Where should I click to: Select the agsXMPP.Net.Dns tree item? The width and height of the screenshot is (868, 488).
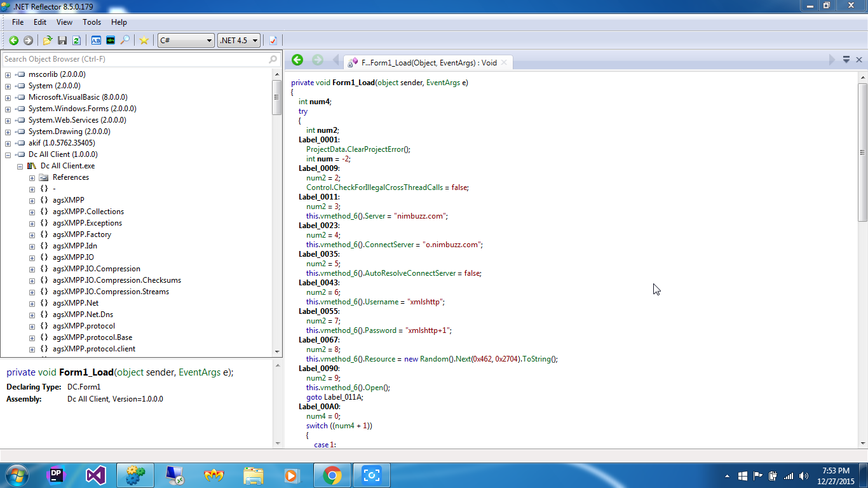pos(83,315)
